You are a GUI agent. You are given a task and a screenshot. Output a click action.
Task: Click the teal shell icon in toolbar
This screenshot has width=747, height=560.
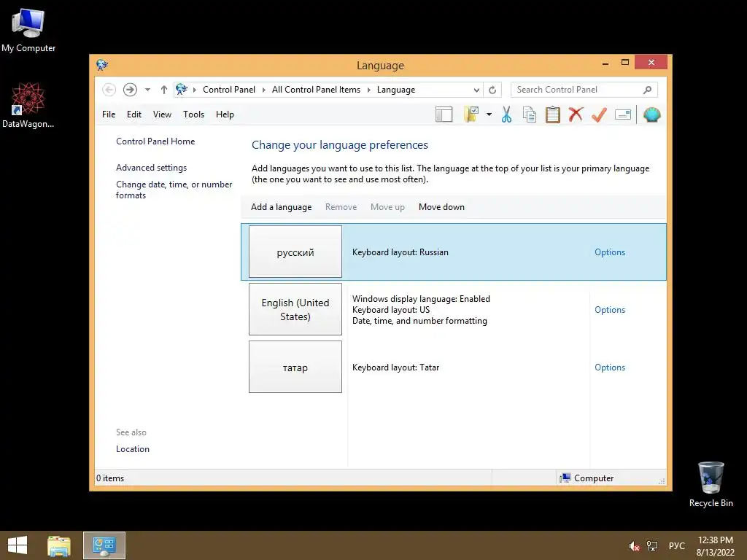point(651,114)
